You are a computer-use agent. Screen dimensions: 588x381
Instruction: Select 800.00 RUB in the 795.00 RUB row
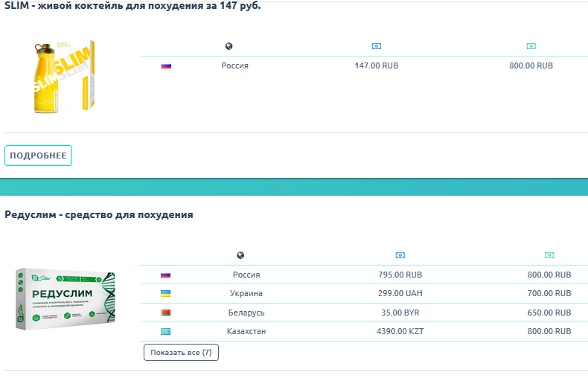click(x=549, y=275)
